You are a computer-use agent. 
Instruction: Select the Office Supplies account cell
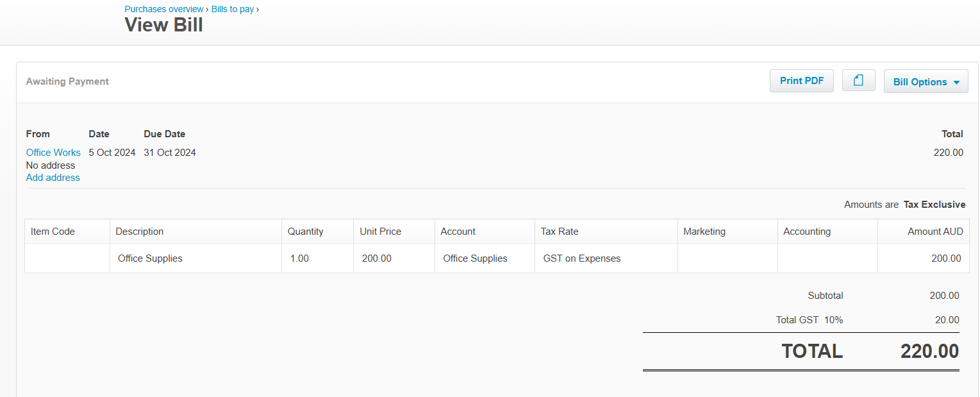(x=475, y=258)
